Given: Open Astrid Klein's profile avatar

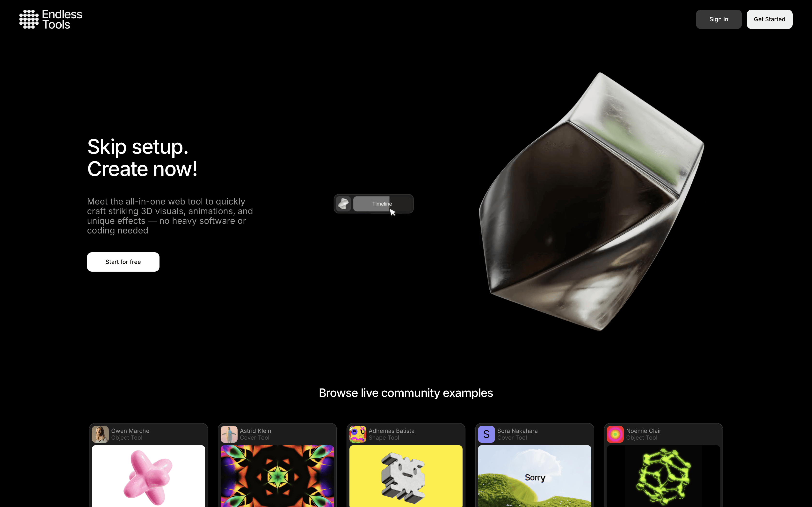Looking at the screenshot, I should click(x=229, y=434).
